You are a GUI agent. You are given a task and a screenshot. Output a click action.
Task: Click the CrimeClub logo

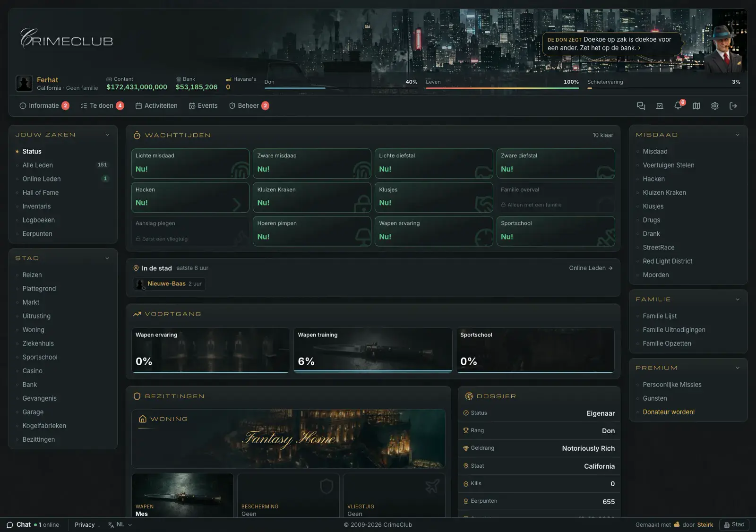[x=67, y=39]
